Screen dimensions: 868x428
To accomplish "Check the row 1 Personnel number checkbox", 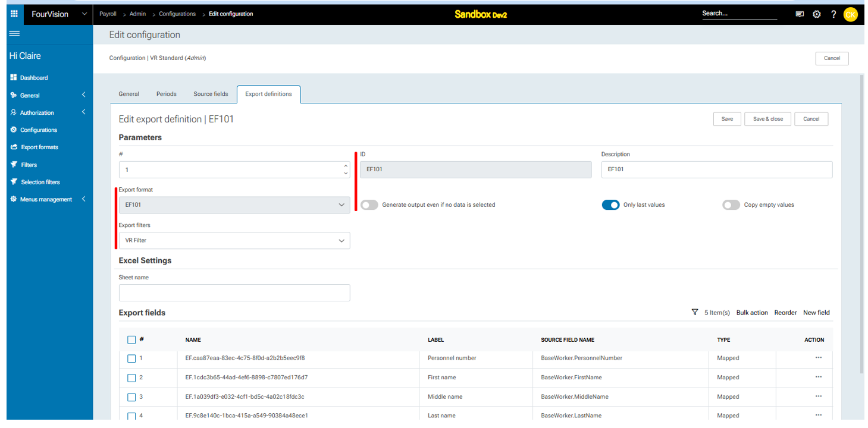I will 131,358.
